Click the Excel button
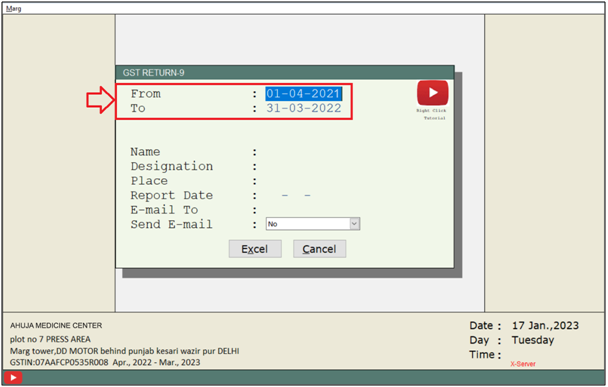 [255, 249]
